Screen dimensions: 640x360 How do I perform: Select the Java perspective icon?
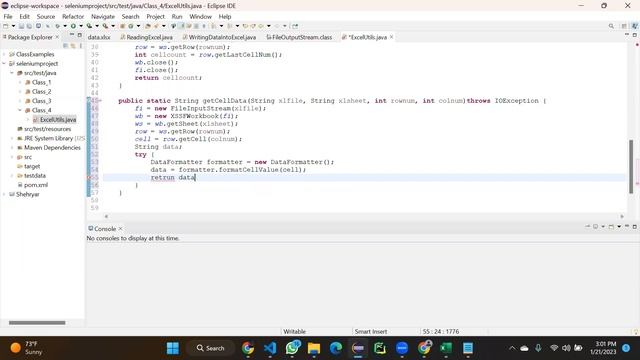pyautogui.click(x=634, y=26)
